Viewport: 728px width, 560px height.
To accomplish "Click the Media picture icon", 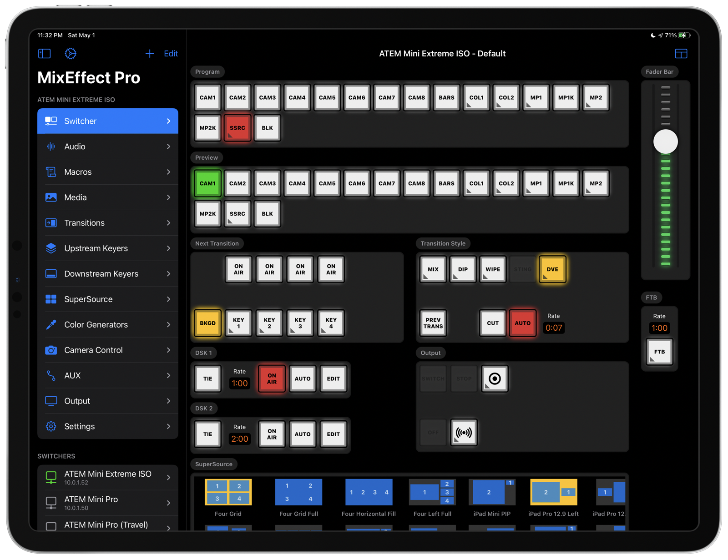I will coord(51,197).
